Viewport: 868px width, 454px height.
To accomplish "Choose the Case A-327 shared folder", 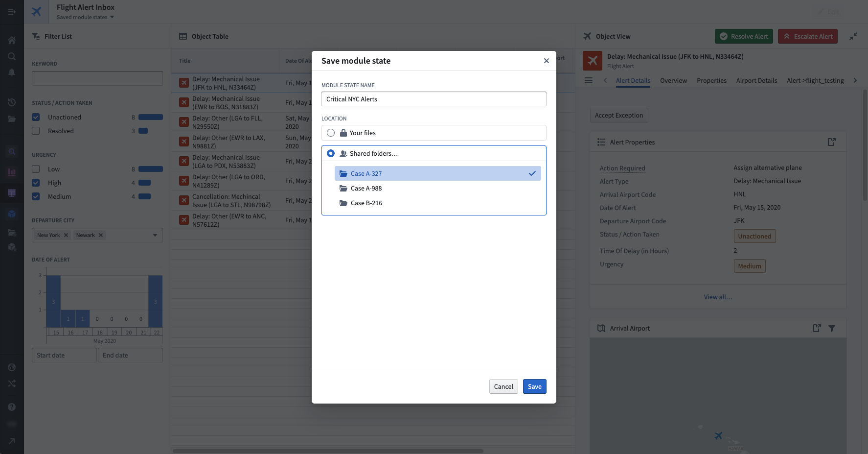I will [438, 173].
